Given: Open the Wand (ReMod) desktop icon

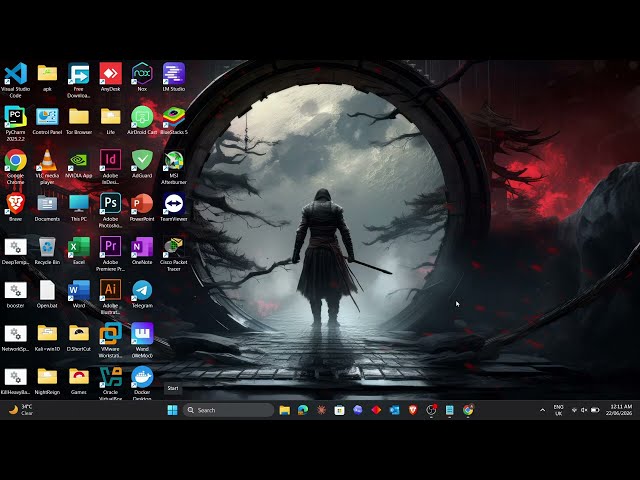Looking at the screenshot, I should coord(142,340).
